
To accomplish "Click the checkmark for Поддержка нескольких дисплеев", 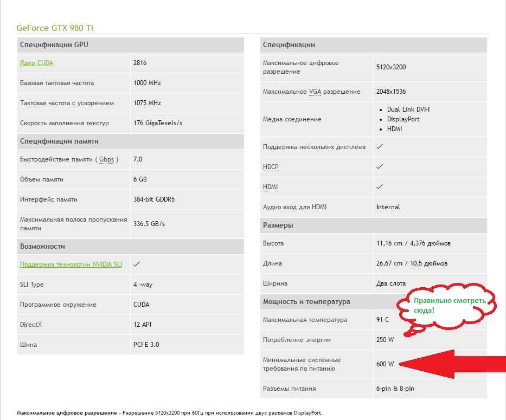I will pos(380,147).
